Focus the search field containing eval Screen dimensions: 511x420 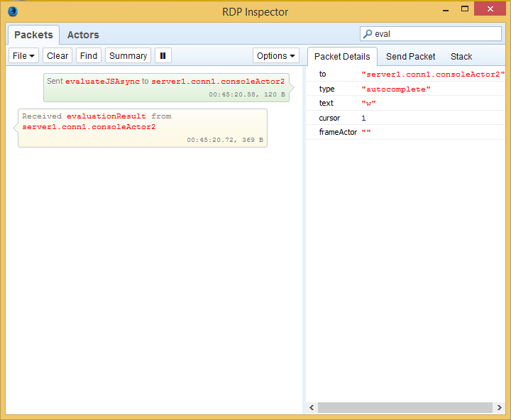431,34
